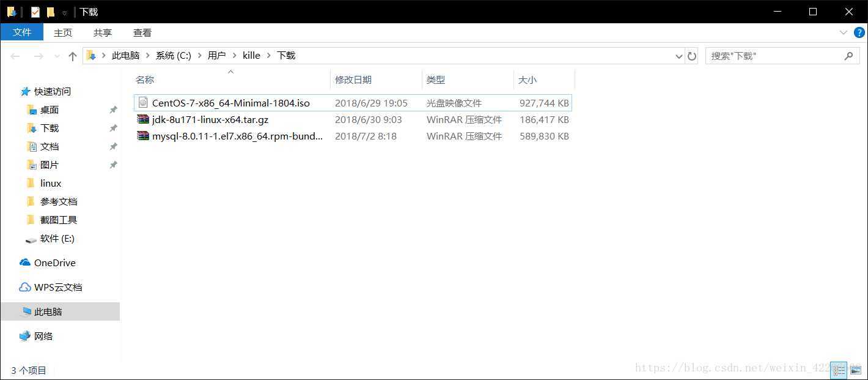
Task: Open 快速访问 in the navigation pane
Action: pos(53,91)
